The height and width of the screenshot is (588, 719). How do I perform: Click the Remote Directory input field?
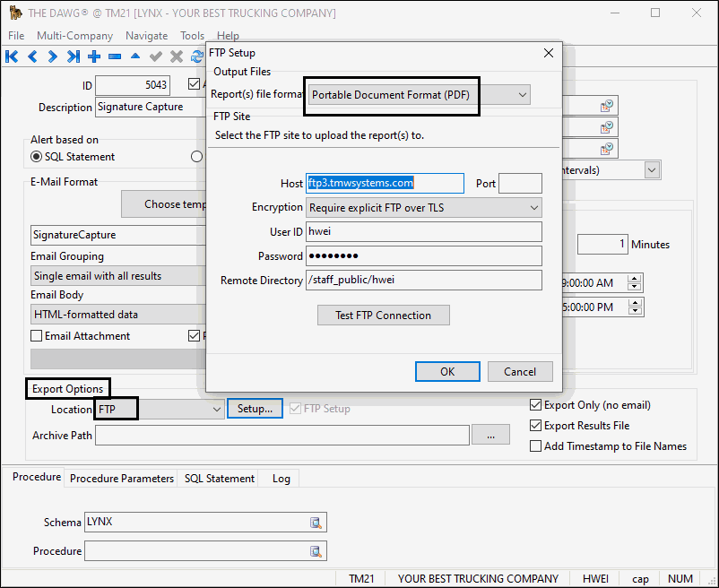423,281
